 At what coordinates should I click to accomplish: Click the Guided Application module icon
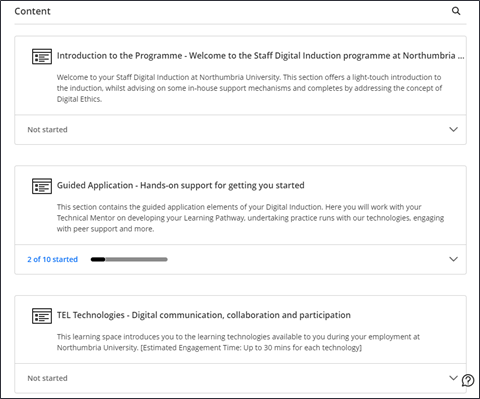(42, 186)
